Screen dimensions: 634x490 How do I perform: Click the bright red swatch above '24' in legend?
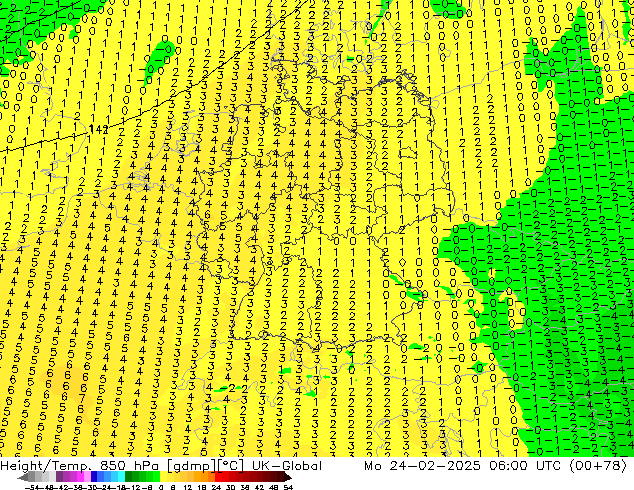click(x=218, y=477)
